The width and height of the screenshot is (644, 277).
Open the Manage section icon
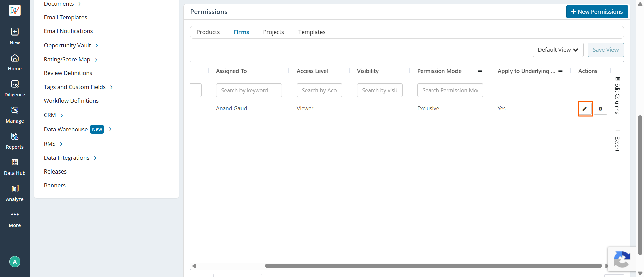pos(15,110)
